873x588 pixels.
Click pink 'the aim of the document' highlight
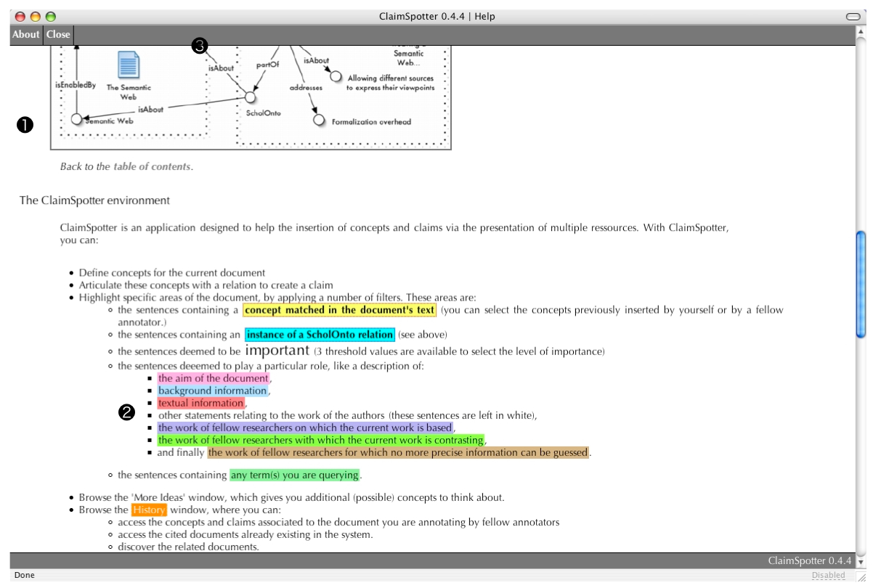pos(214,378)
